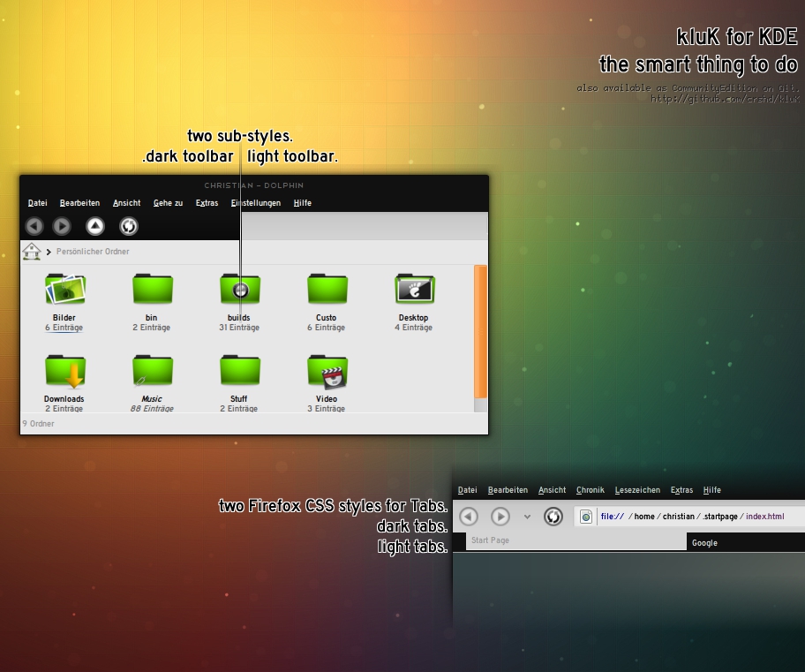Click '88 Einträge' under Music
805x672 pixels.
(152, 409)
